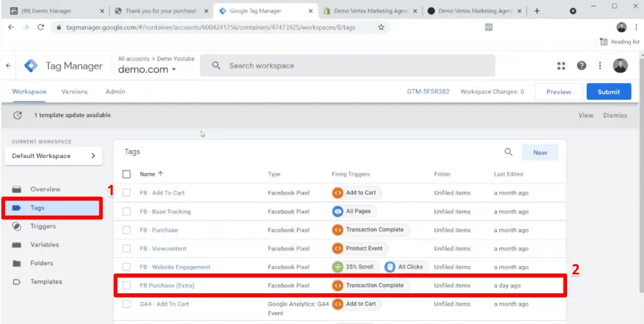The width and height of the screenshot is (644, 324).
Task: Click New to create a tag
Action: [x=540, y=152]
